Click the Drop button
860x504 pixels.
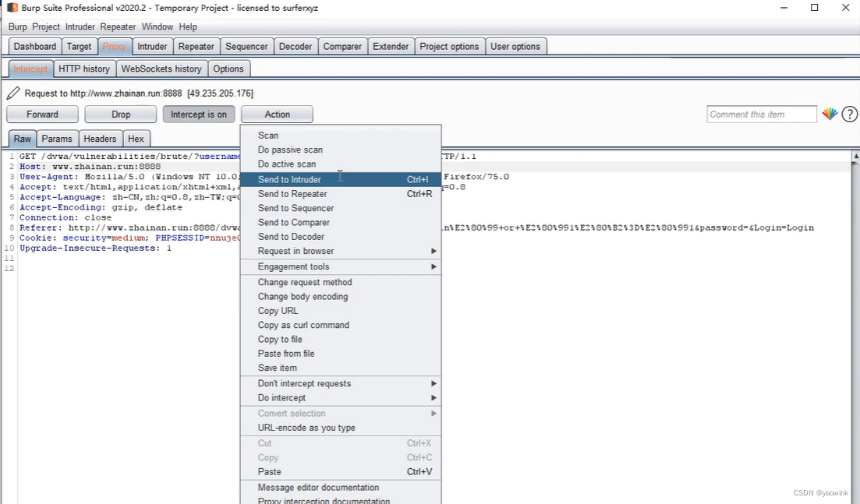(x=121, y=114)
